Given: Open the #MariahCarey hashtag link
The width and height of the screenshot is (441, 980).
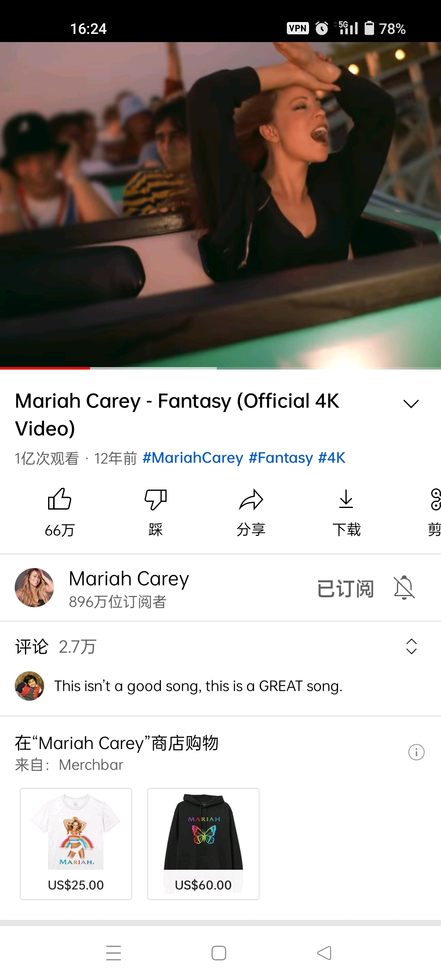Looking at the screenshot, I should pyautogui.click(x=193, y=458).
